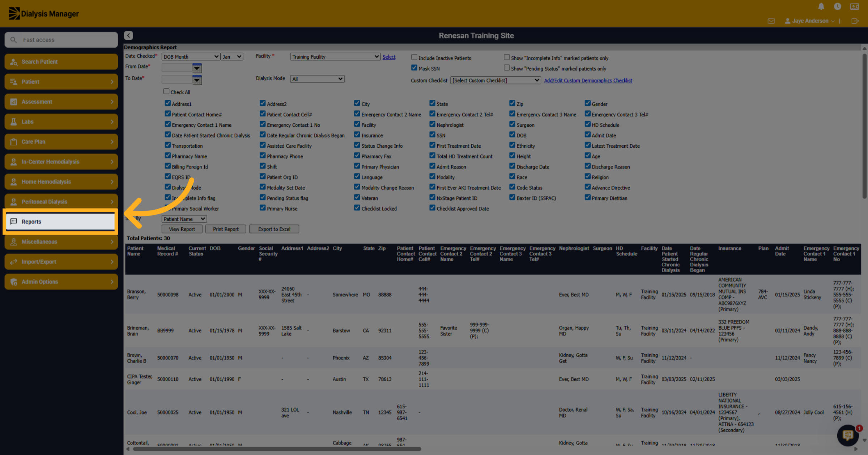Click the vertical scrollbar of the report

864,126
